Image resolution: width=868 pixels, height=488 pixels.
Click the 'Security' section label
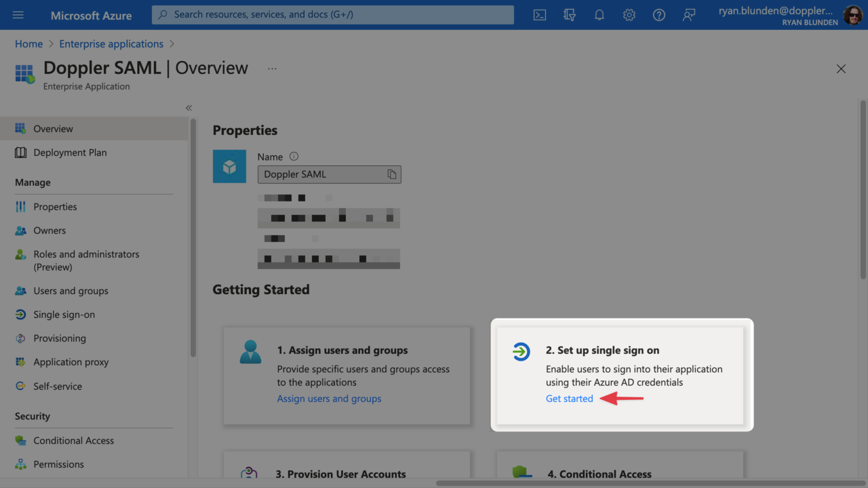click(33, 416)
